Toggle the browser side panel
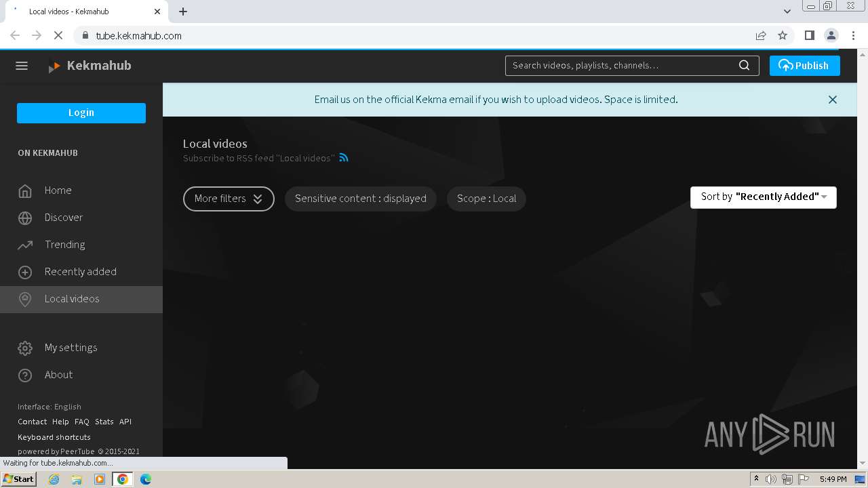868x488 pixels. [x=809, y=36]
